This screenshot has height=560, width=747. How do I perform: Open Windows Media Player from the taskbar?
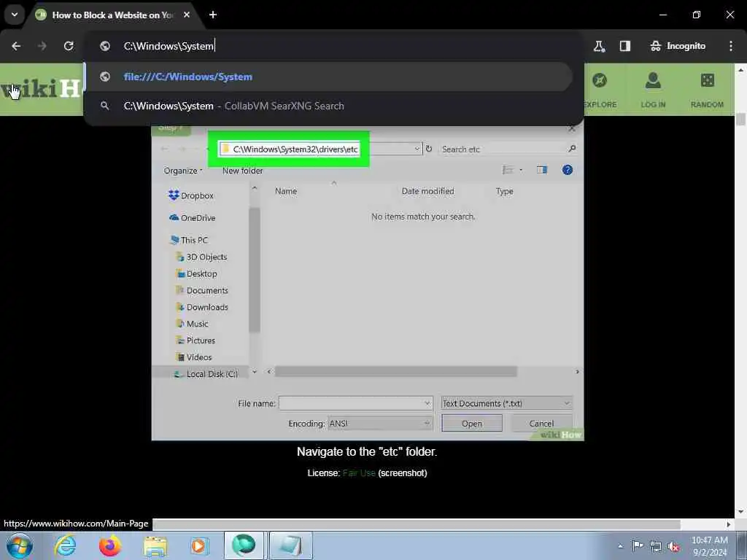[x=199, y=545]
